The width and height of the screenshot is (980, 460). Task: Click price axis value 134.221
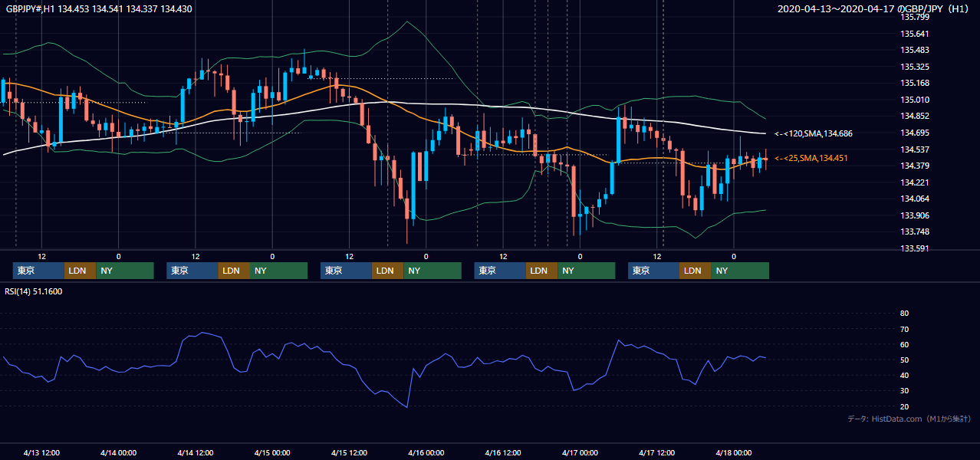click(x=915, y=182)
